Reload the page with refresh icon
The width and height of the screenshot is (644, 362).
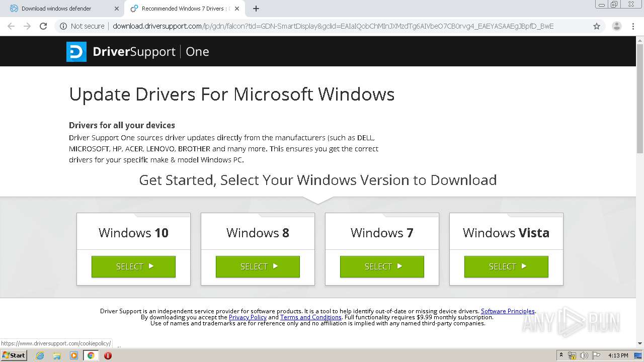[x=43, y=26]
